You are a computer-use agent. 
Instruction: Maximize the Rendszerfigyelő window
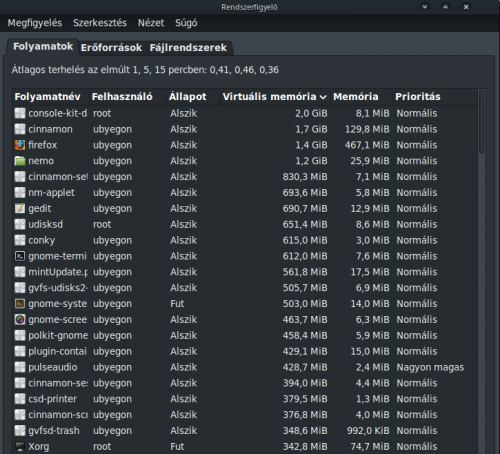tap(445, 7)
